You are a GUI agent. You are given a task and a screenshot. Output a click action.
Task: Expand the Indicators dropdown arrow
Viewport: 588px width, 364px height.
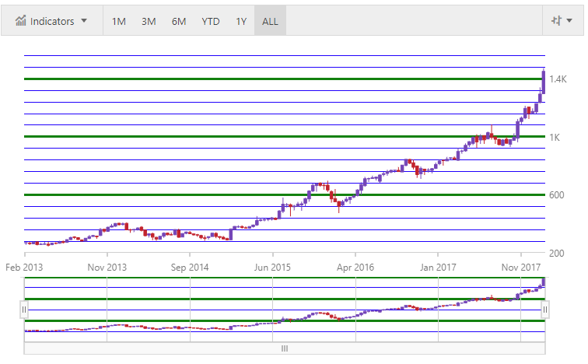point(84,21)
